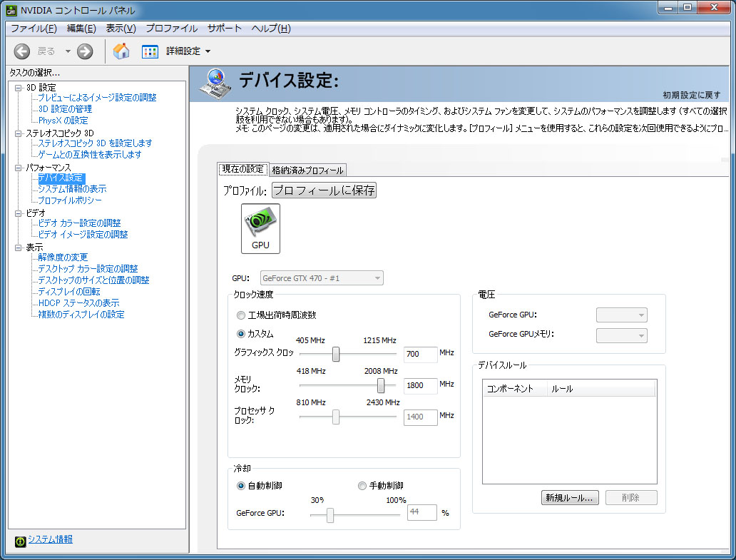Image resolution: width=736 pixels, height=560 pixels.
Task: Click fan speed 44 percent field
Action: click(422, 512)
